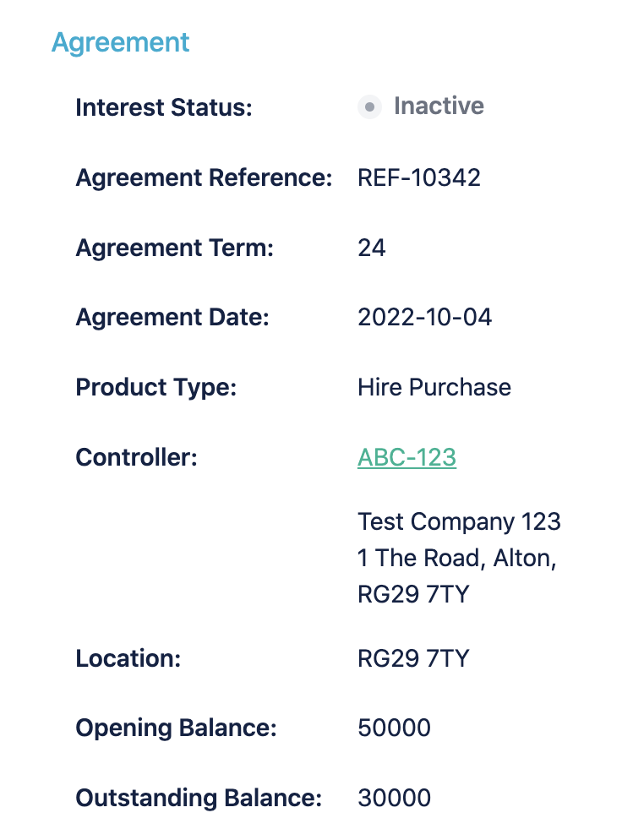This screenshot has height=840, width=644.
Task: Click the Agreement Reference label
Action: [x=204, y=178]
